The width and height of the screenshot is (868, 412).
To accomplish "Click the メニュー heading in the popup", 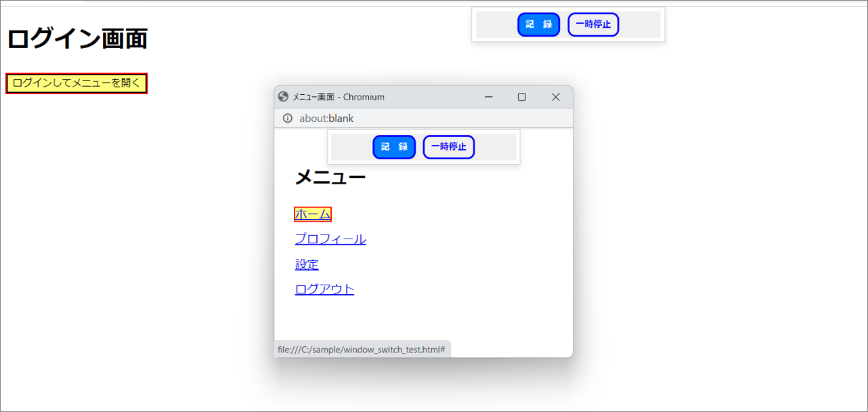I will point(330,178).
